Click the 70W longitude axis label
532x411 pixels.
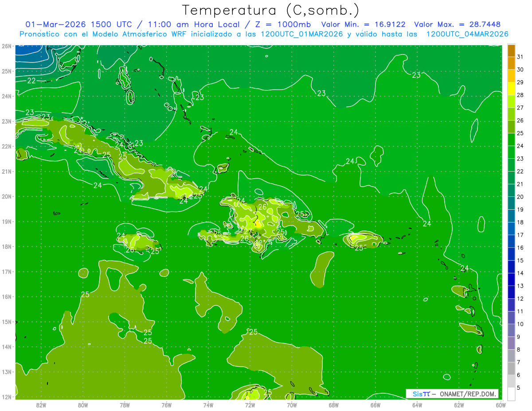pos(292,405)
